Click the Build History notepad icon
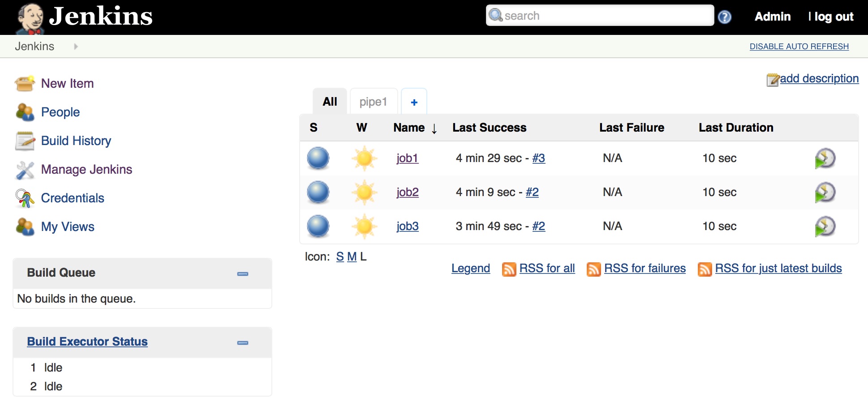The image size is (868, 419). (25, 141)
